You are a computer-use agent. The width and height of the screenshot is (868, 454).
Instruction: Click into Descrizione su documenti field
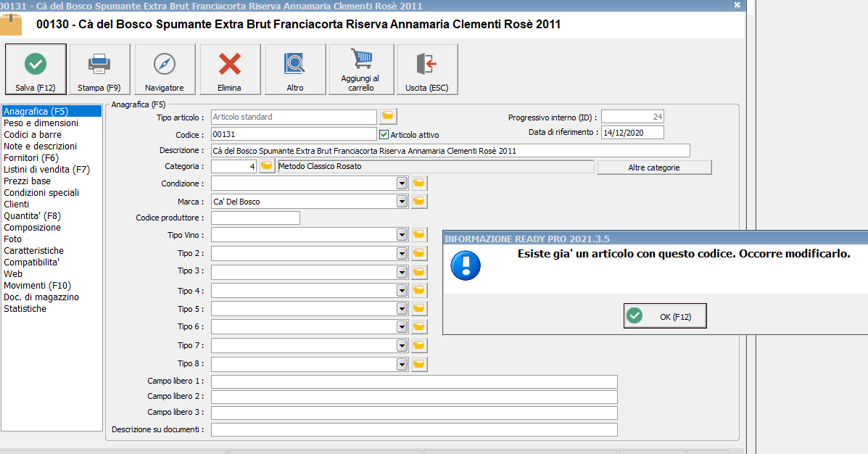(x=414, y=429)
